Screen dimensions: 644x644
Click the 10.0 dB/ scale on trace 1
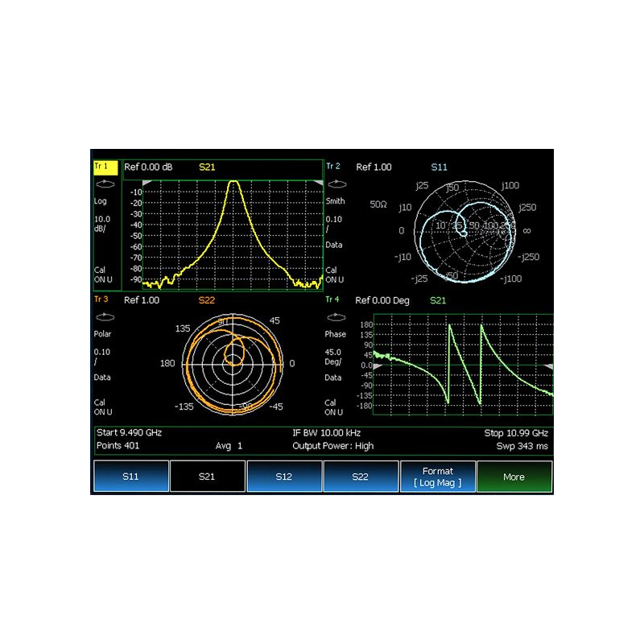[102, 224]
